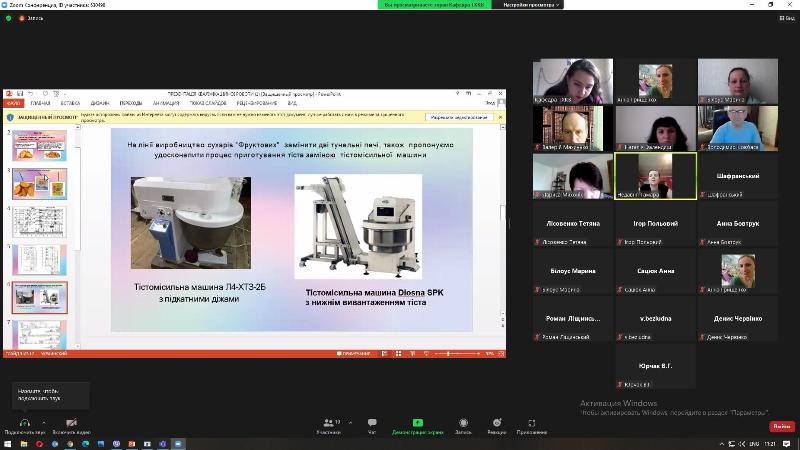Image resolution: width=800 pixels, height=450 pixels.
Task: Select the Юрчик В.Г. participant tile
Action: point(656,366)
